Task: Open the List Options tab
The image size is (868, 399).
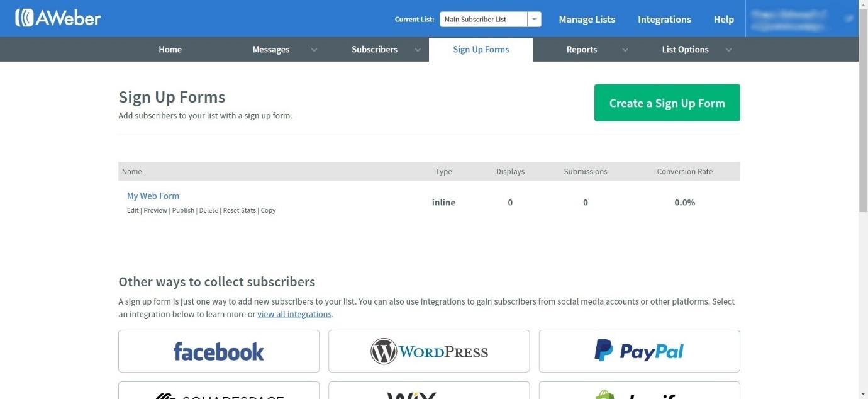Action: 685,49
